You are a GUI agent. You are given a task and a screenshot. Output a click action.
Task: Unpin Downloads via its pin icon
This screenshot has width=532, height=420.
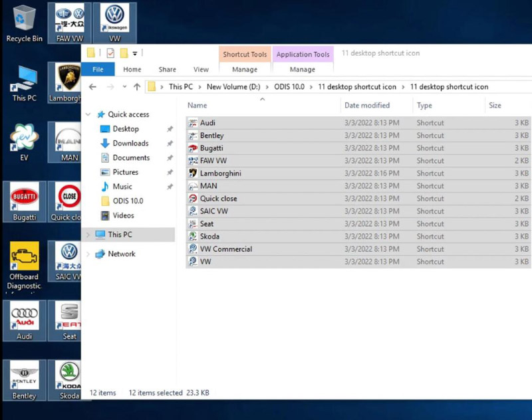(170, 144)
